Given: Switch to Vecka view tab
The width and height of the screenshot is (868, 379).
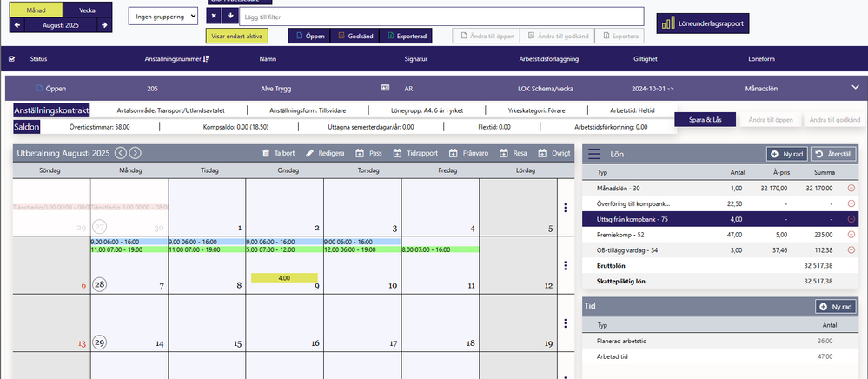Looking at the screenshot, I should (x=87, y=10).
